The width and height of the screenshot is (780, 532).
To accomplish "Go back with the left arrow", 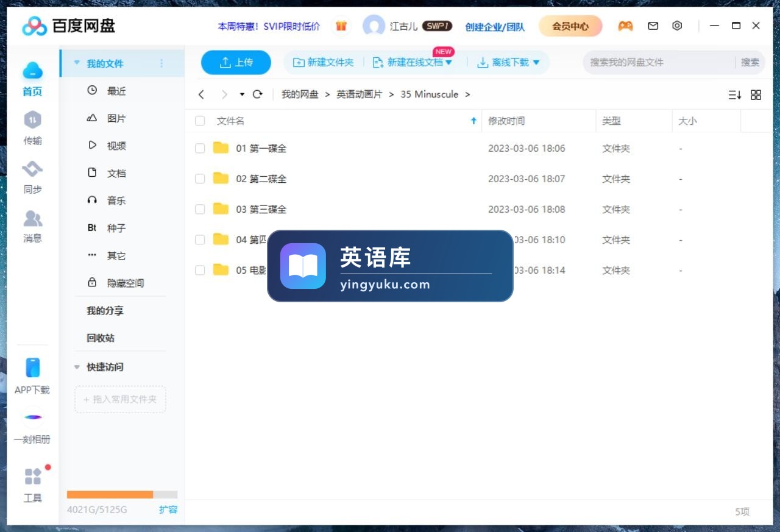I will 201,94.
